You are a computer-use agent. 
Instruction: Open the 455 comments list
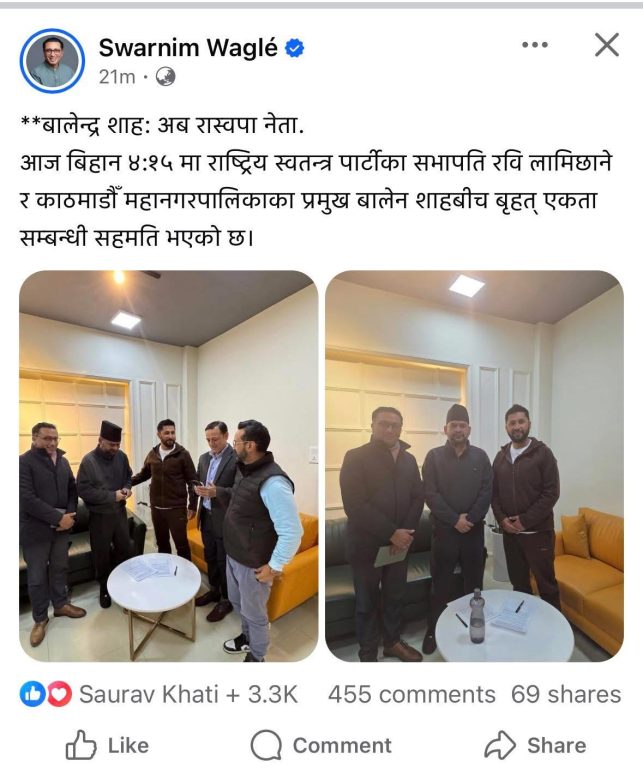pyautogui.click(x=412, y=695)
